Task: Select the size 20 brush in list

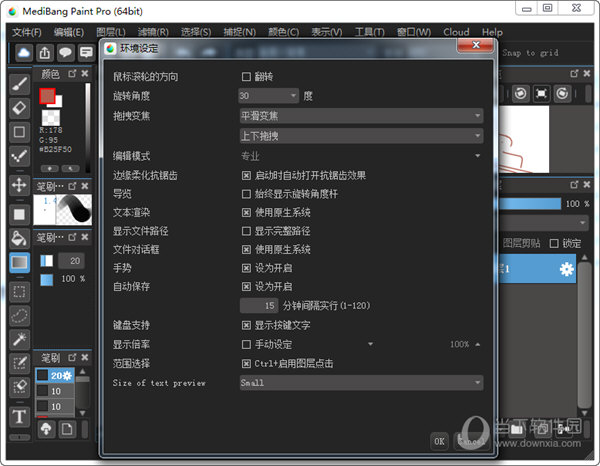Action: tap(55, 376)
